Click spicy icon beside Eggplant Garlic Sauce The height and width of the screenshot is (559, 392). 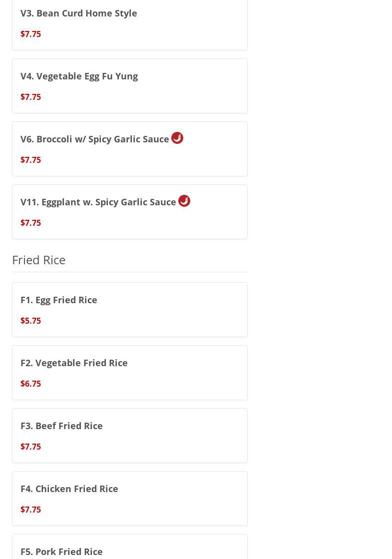point(184,201)
